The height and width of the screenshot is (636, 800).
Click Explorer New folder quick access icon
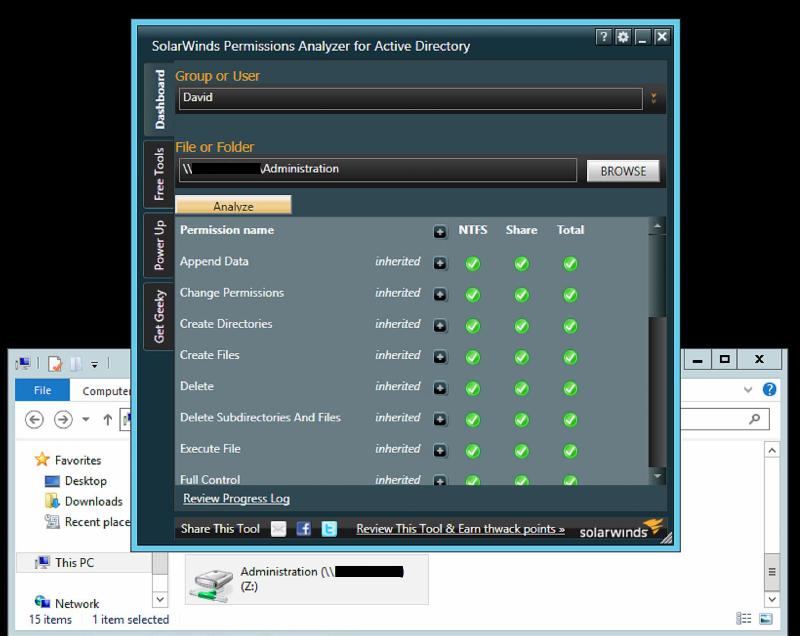(x=76, y=364)
